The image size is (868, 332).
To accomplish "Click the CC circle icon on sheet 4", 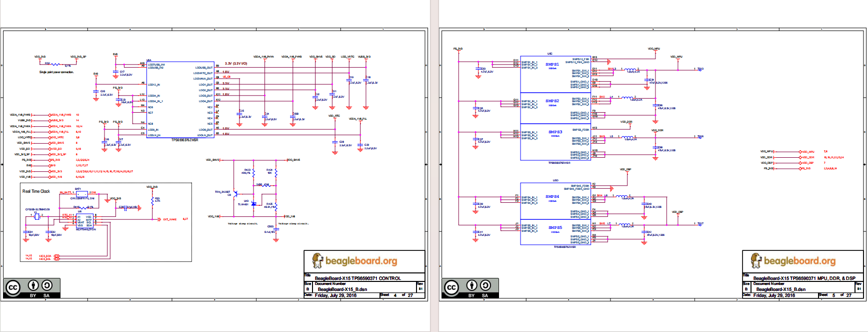I will (13, 287).
